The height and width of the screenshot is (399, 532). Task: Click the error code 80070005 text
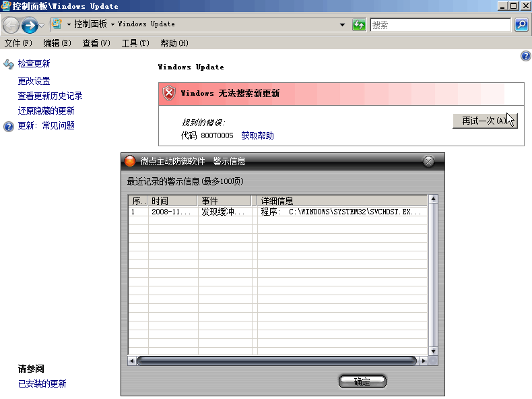(217, 136)
